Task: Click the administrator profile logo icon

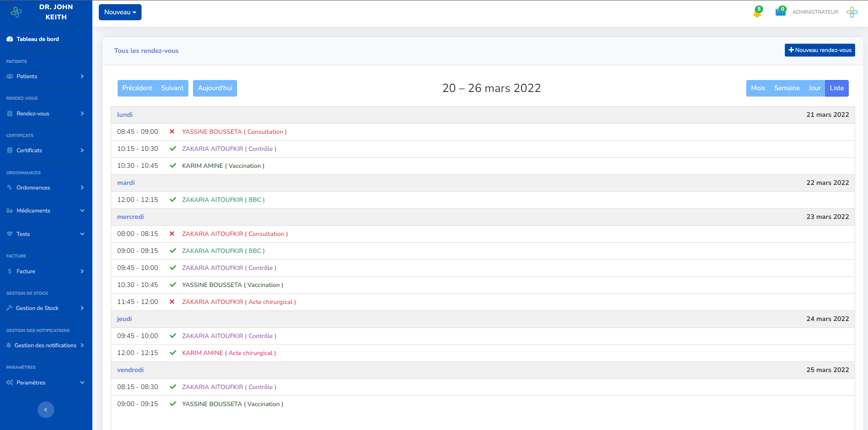Action: pyautogui.click(x=852, y=12)
